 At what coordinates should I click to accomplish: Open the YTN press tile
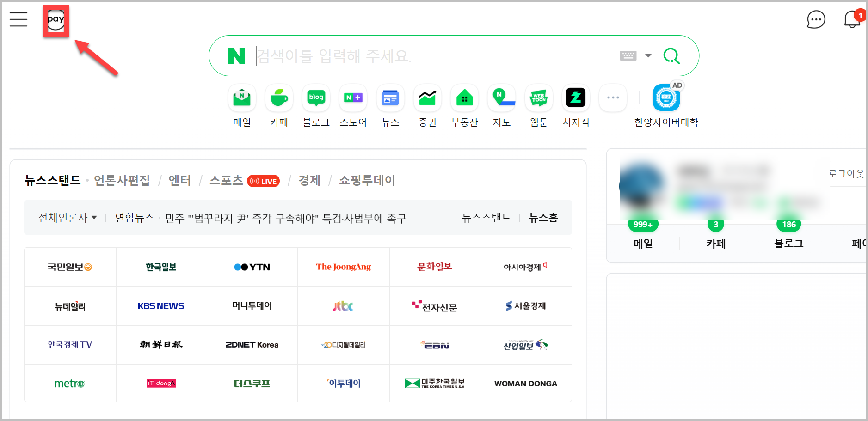click(252, 267)
